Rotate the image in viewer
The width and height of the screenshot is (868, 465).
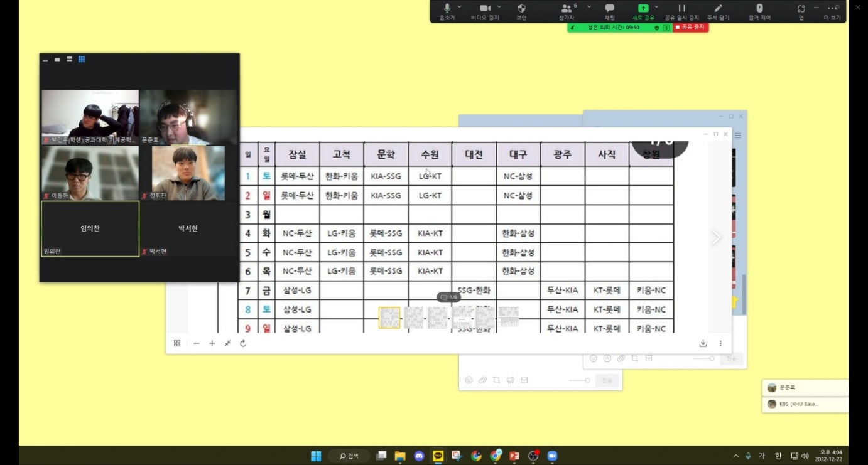point(243,343)
